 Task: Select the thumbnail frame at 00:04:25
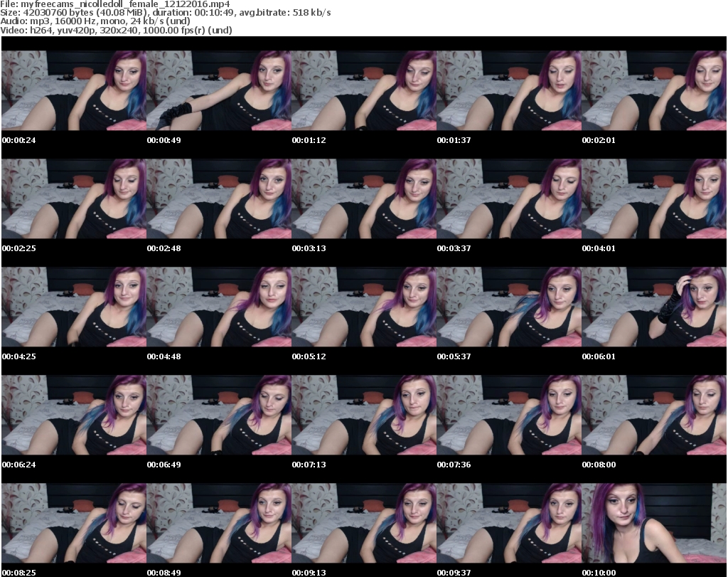[74, 307]
